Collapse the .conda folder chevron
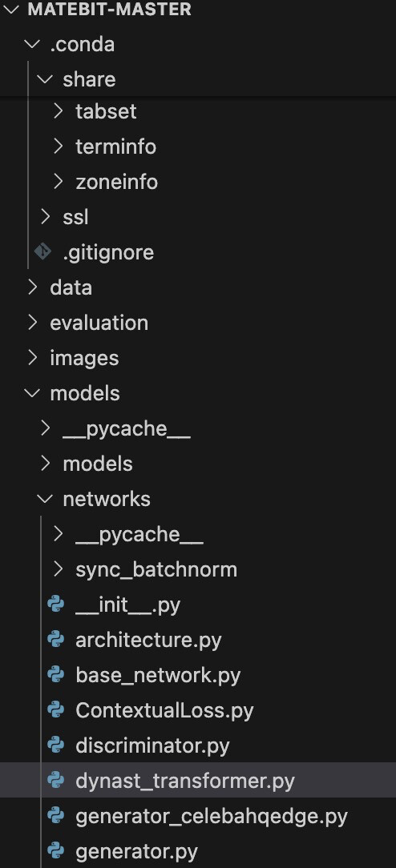Viewport: 396px width, 868px height. point(33,44)
